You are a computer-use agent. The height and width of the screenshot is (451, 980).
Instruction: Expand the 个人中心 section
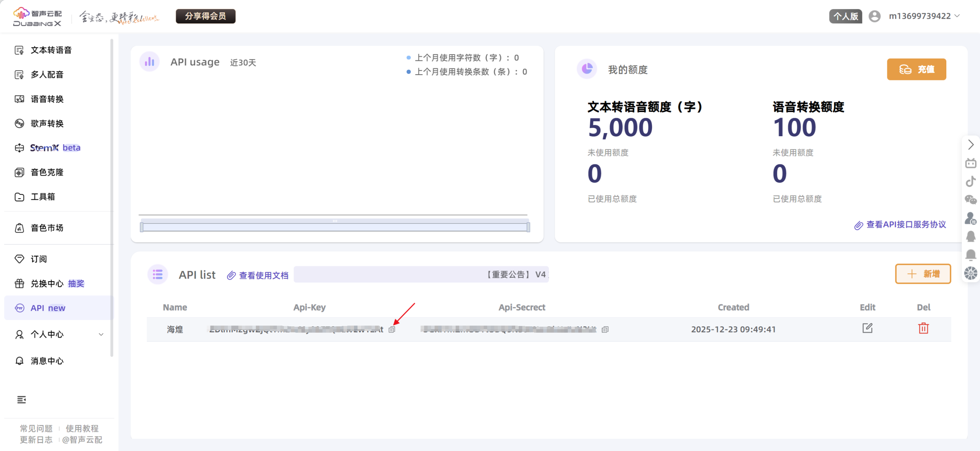tap(59, 334)
